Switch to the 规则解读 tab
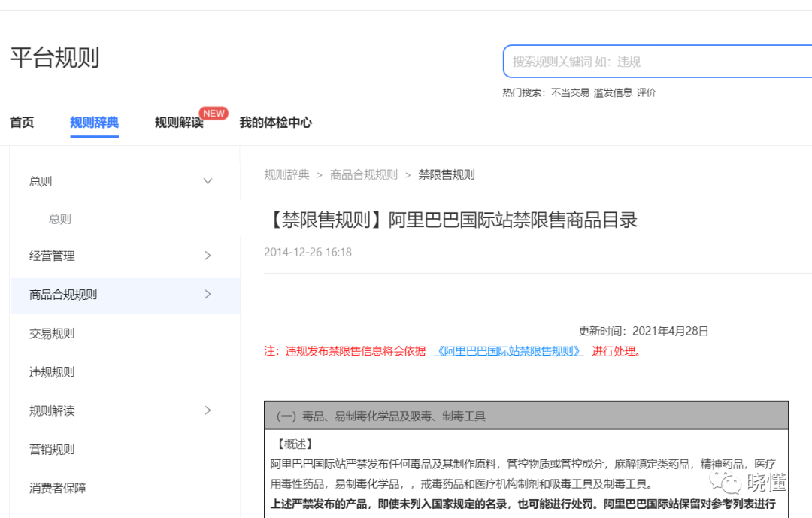 pos(179,123)
